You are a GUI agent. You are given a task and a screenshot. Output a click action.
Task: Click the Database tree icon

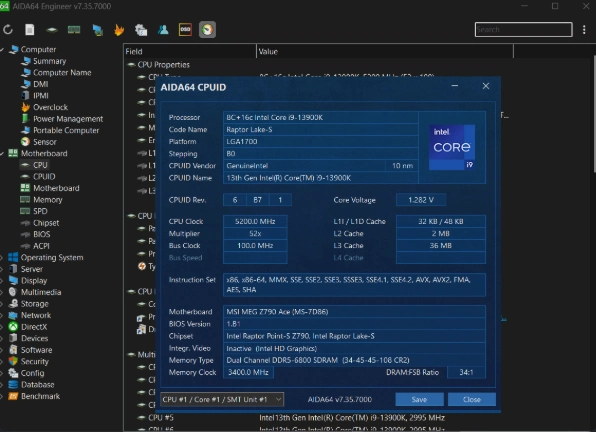[x=13, y=385]
